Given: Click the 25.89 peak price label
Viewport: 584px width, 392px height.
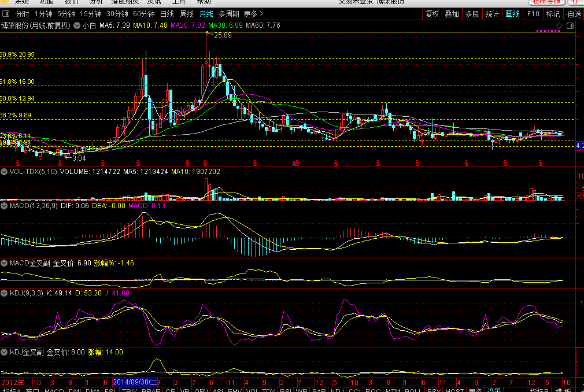Looking at the screenshot, I should pyautogui.click(x=223, y=36).
